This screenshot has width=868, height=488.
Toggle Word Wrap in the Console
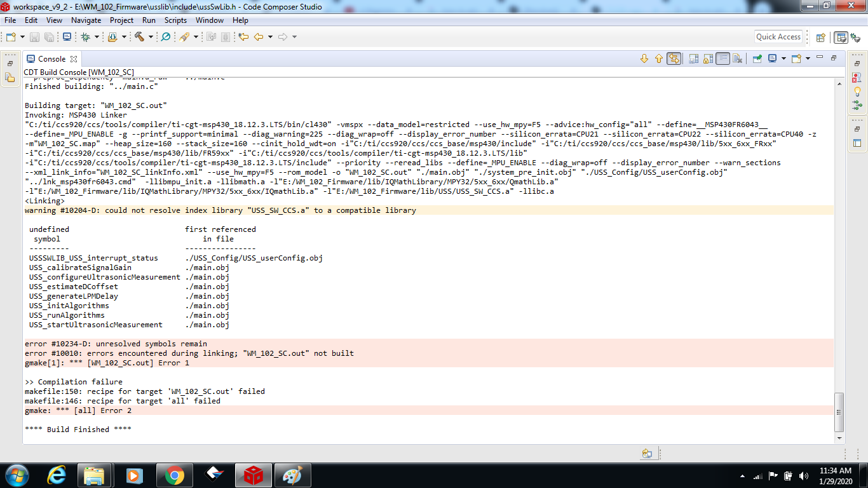pyautogui.click(x=724, y=57)
